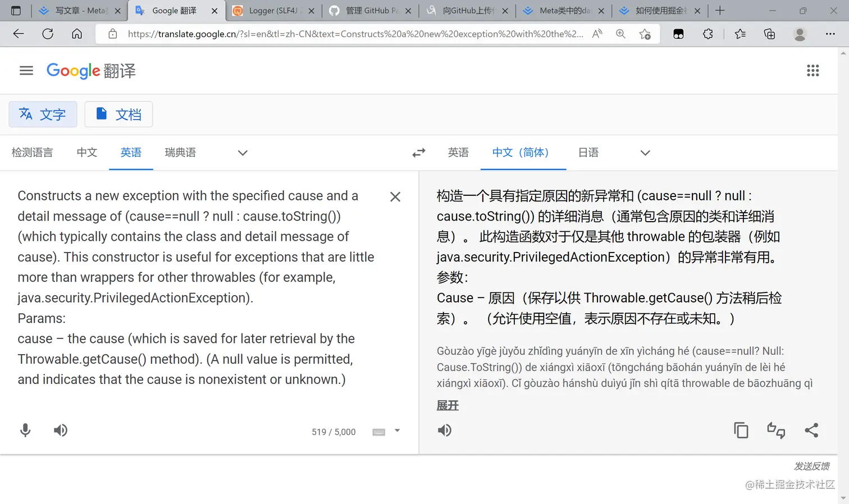
Task: Open the browser profile avatar
Action: click(x=800, y=34)
